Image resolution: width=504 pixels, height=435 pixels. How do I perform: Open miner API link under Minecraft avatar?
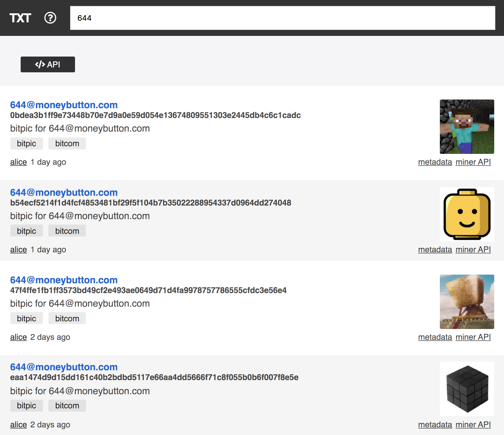473,162
